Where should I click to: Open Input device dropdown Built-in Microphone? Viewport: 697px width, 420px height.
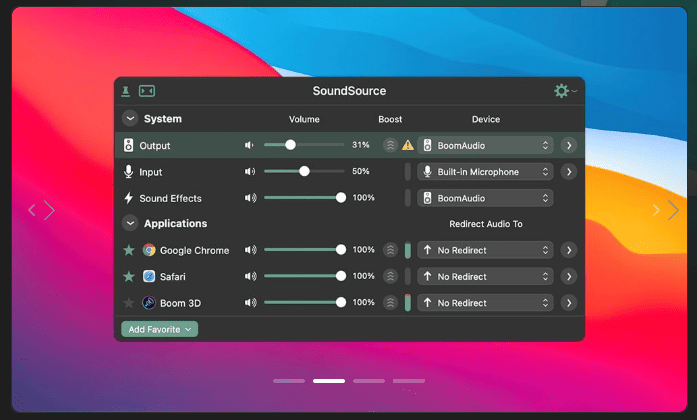click(485, 172)
